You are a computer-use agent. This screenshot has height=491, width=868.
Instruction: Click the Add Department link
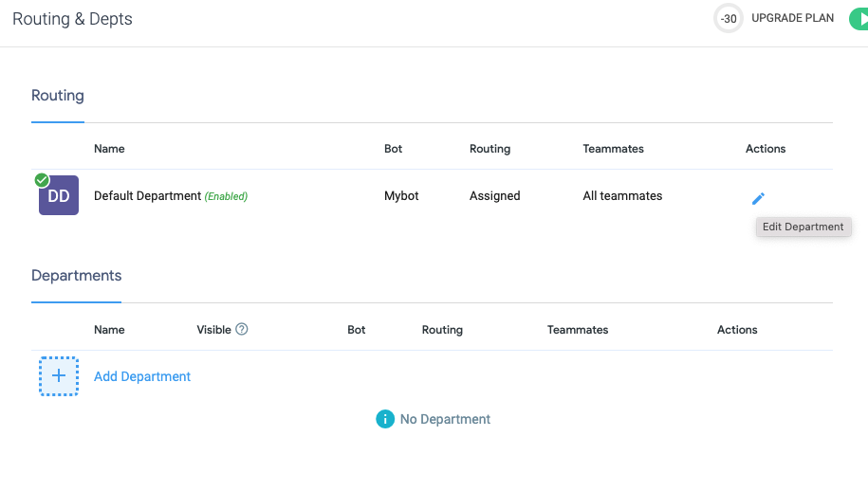click(142, 376)
